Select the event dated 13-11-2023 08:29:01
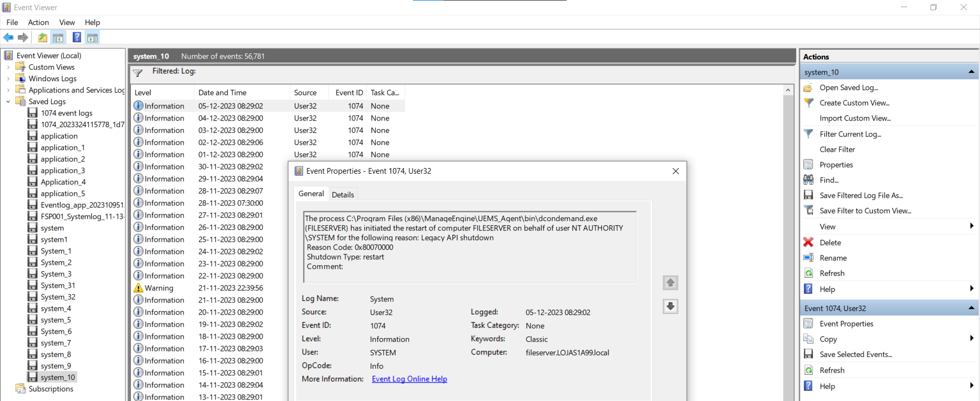The width and height of the screenshot is (980, 401). pos(209,396)
